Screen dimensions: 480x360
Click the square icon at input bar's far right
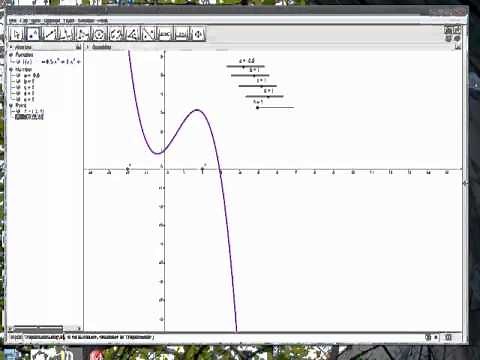449,337
